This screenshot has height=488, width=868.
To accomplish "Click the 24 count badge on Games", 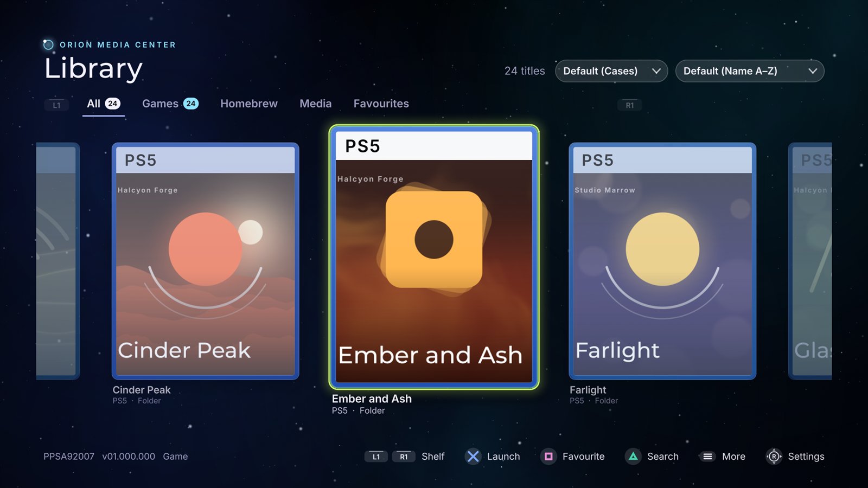I will coord(191,104).
